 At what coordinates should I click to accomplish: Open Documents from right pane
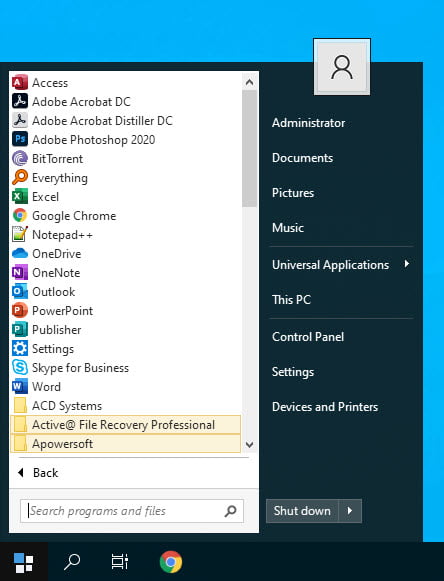302,158
